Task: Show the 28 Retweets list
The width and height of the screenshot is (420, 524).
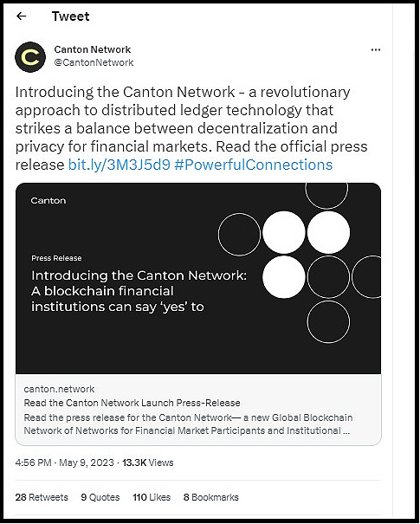Action: 42,497
